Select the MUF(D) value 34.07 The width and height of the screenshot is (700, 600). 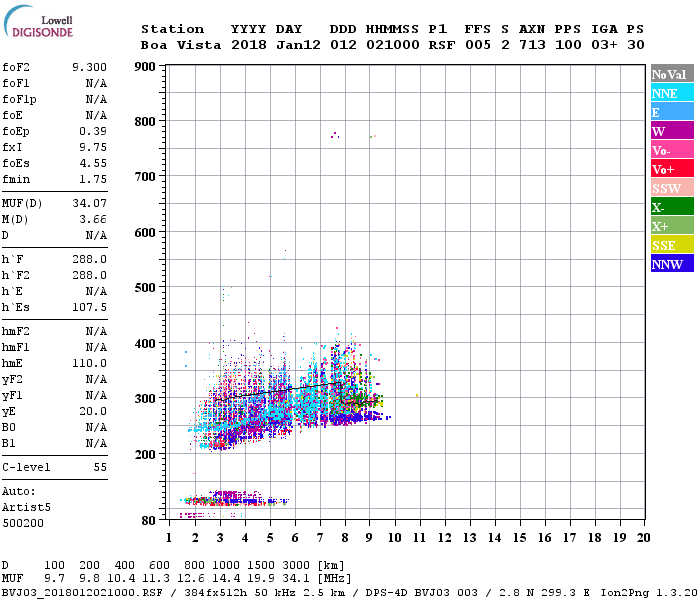coord(89,204)
